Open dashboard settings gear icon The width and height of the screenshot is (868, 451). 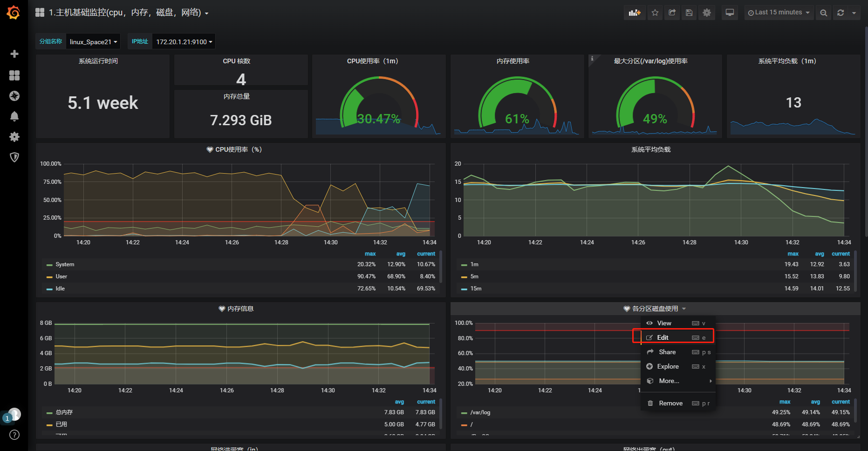click(707, 13)
